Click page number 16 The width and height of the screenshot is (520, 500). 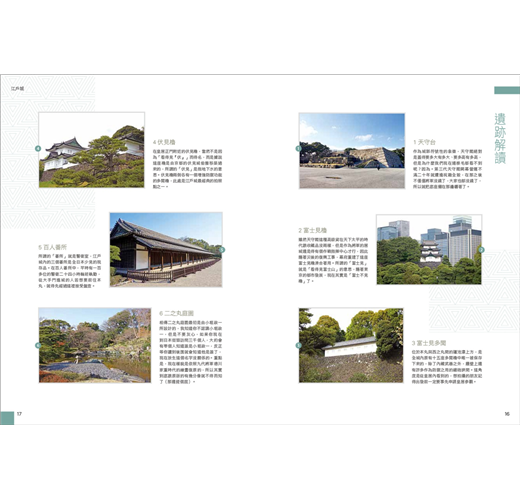tap(507, 414)
